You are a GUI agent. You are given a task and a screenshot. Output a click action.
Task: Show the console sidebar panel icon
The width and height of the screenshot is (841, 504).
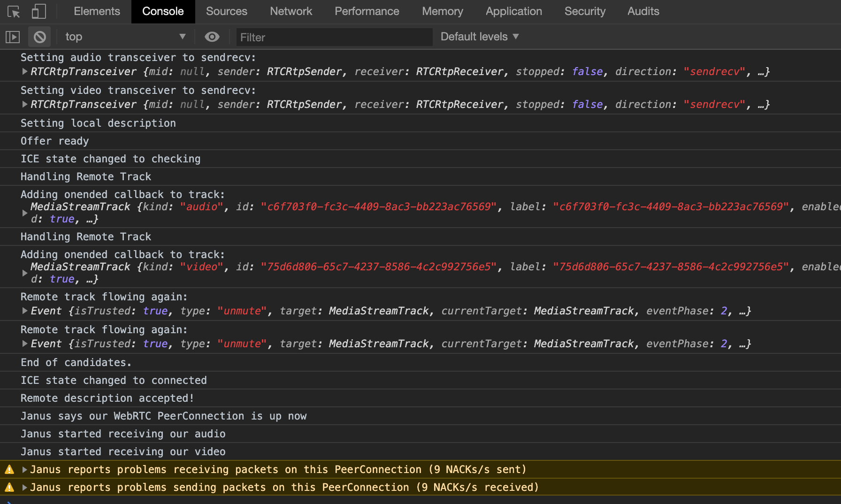point(13,37)
